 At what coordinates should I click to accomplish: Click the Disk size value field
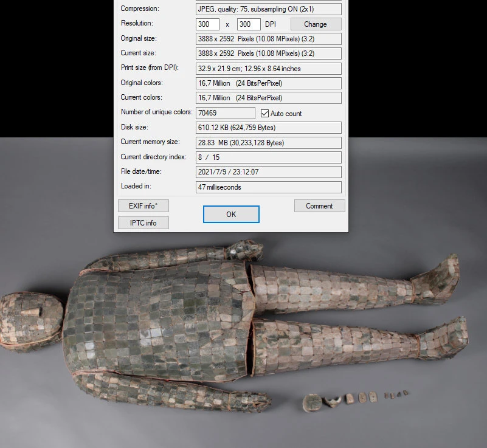tap(268, 128)
